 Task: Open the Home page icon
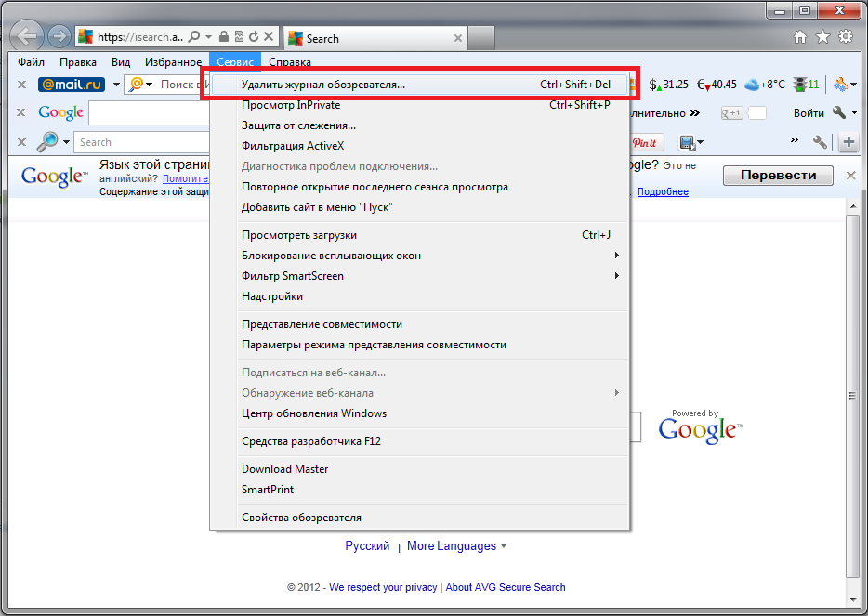[x=800, y=37]
